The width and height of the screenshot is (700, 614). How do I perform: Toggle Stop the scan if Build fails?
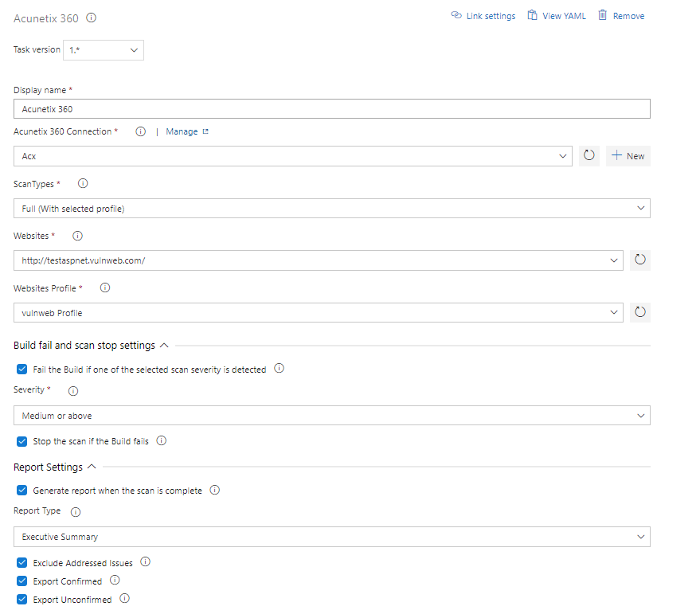tap(22, 442)
